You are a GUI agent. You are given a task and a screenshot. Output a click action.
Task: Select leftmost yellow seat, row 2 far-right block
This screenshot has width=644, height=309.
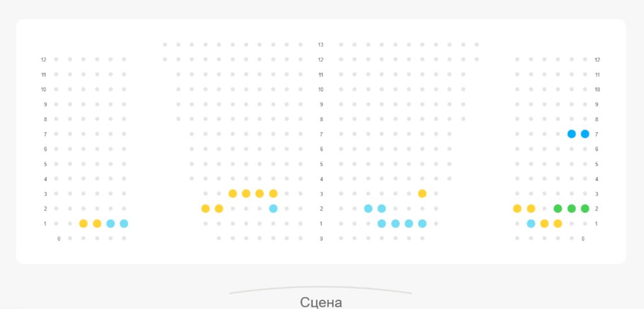point(517,208)
